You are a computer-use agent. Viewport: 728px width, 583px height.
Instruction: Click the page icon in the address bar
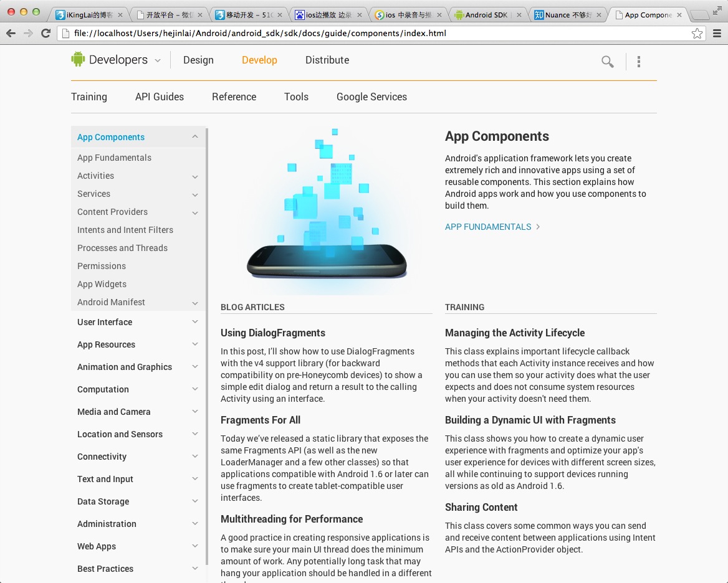point(65,34)
